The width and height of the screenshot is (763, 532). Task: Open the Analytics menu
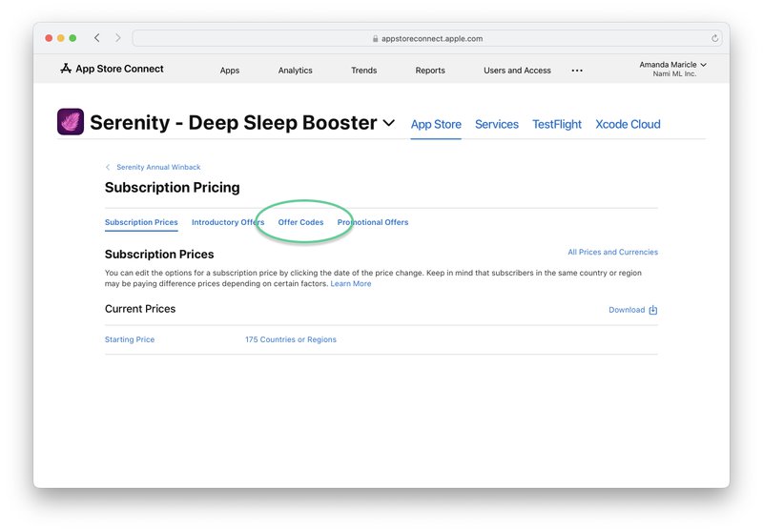296,71
